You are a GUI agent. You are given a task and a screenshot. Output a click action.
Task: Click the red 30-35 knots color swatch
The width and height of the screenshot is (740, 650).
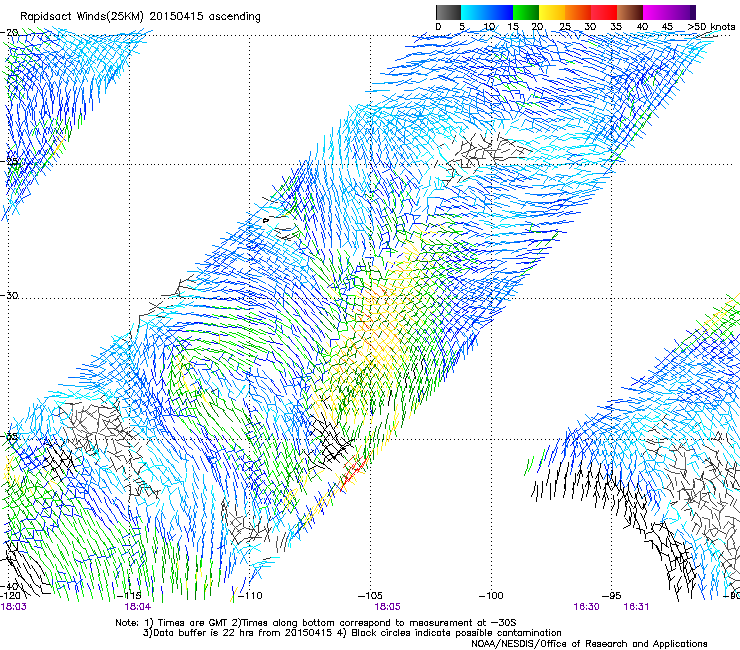(604, 12)
